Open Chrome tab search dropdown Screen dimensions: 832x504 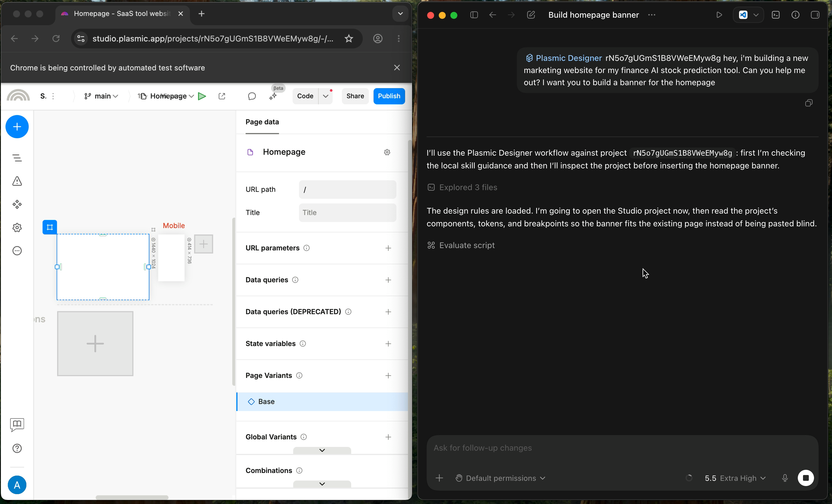pos(400,14)
